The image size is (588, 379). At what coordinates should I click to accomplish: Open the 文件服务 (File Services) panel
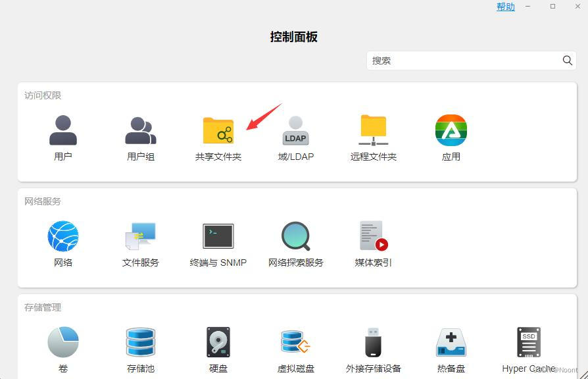click(140, 242)
